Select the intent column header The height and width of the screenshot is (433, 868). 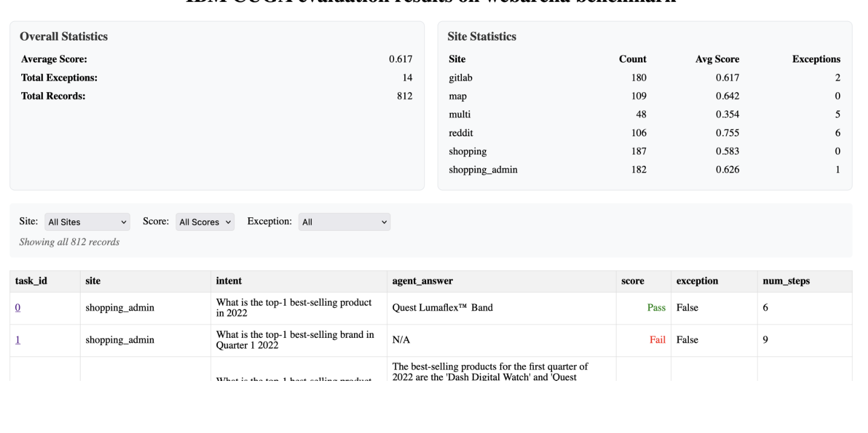(229, 281)
